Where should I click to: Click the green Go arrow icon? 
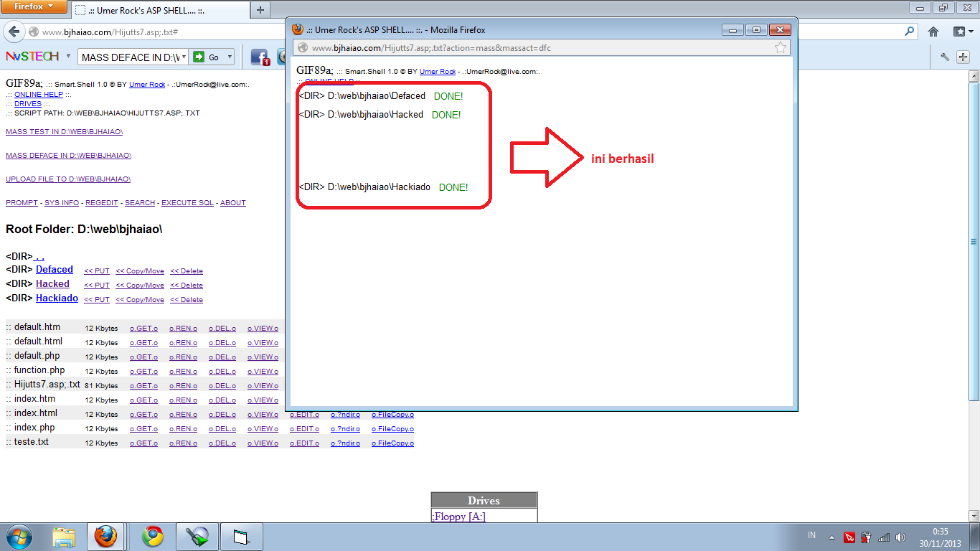pyautogui.click(x=198, y=57)
